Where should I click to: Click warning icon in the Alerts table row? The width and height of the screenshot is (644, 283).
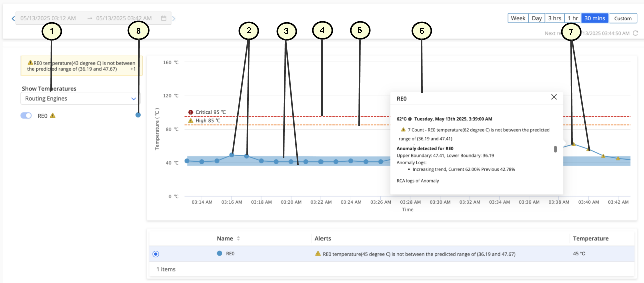pos(318,254)
